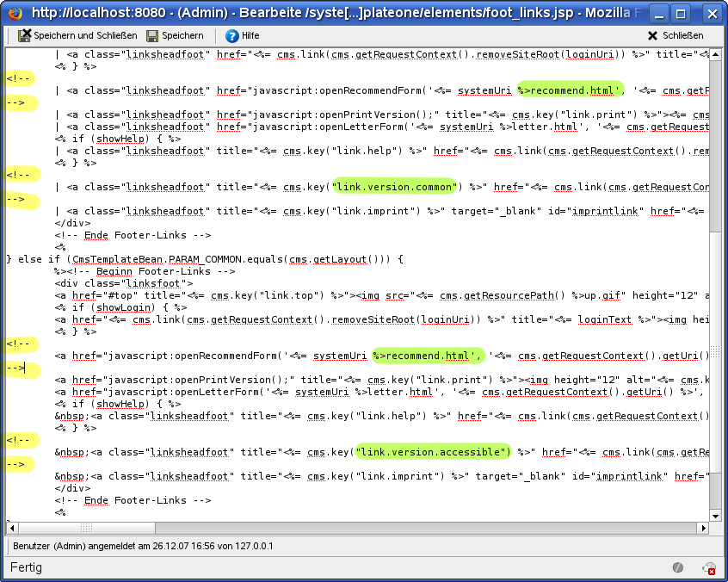This screenshot has height=582, width=728.
Task: Click the first 'if (showHelp)' line
Action: coord(118,139)
